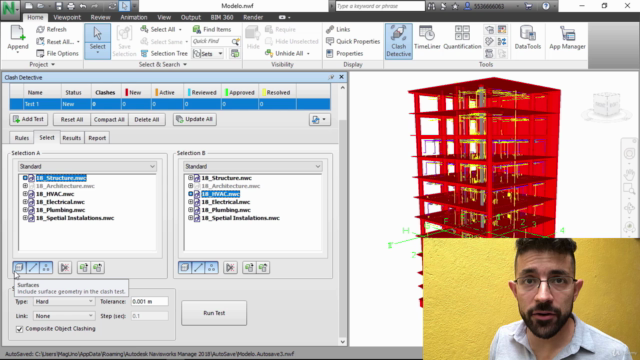Click the Add Test button
This screenshot has height=360, width=640.
pyautogui.click(x=29, y=119)
